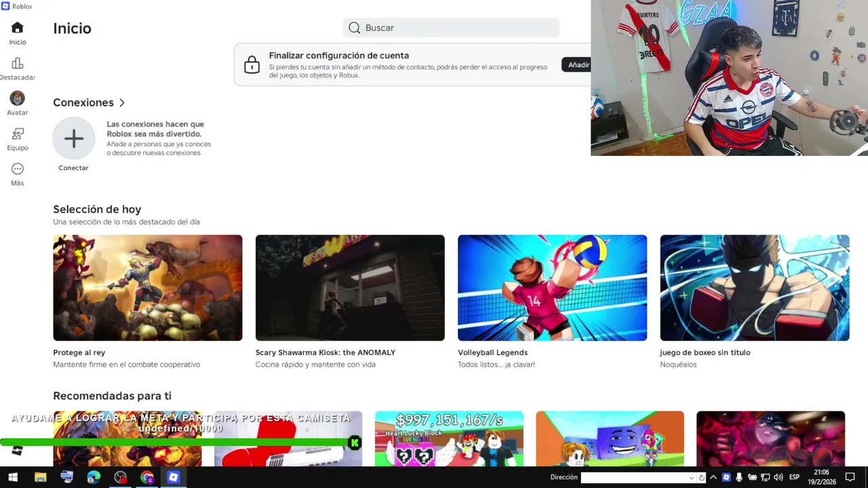Image resolution: width=868 pixels, height=488 pixels.
Task: Click the Roblox taskbar icon
Action: [174, 477]
